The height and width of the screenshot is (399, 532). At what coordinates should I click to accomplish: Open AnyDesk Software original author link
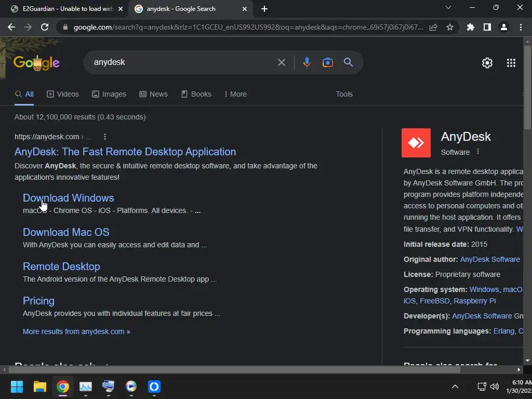[489, 259]
